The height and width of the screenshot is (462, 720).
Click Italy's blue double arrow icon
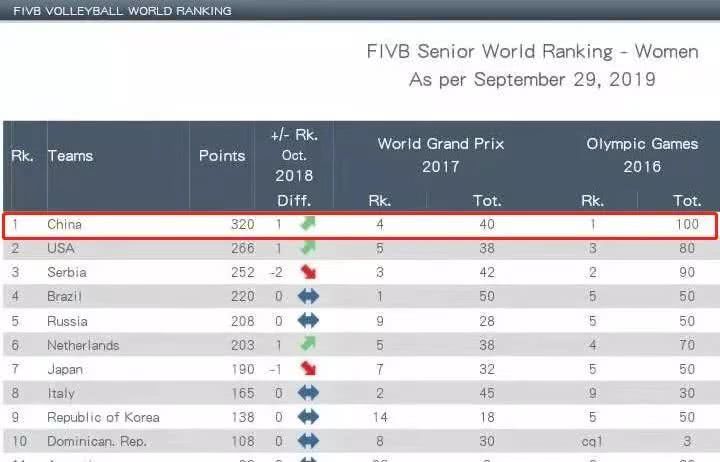[308, 393]
